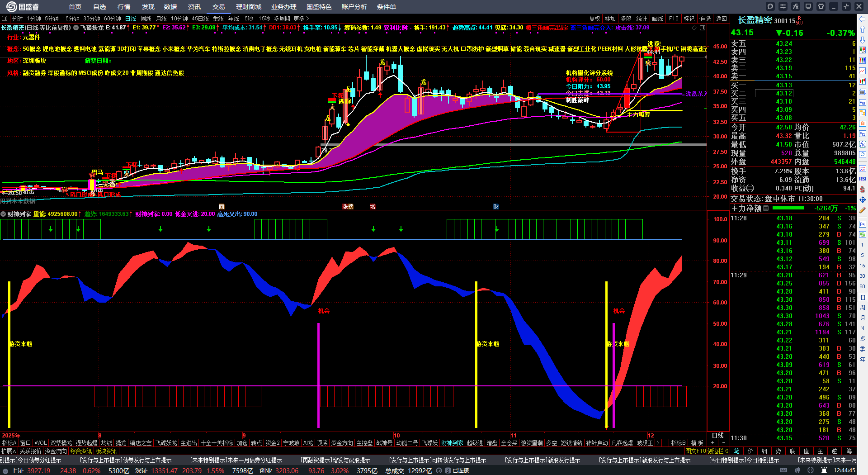Image resolution: width=868 pixels, height=475 pixels.
Task: Toggle the checkbox left of 分时
Action: [5, 19]
